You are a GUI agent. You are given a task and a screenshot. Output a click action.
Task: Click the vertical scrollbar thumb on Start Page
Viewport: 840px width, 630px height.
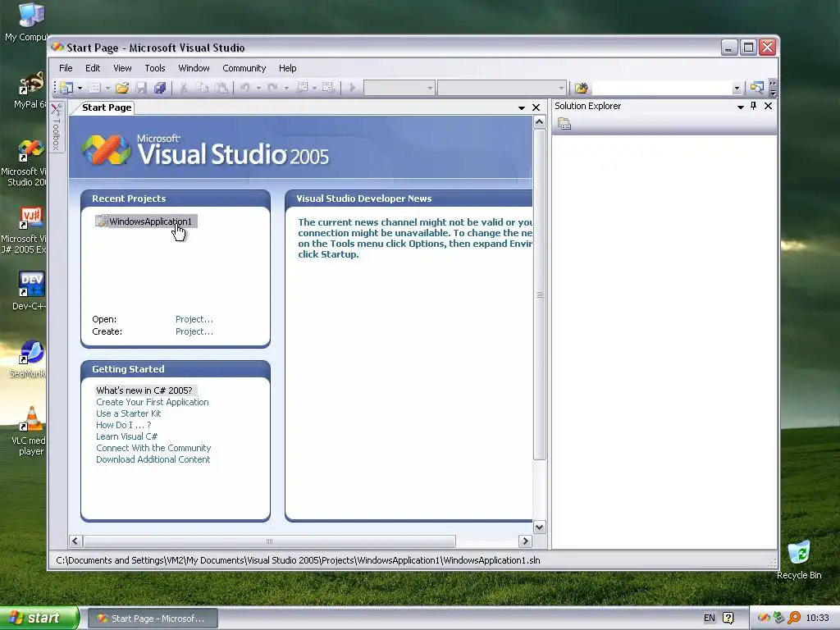pyautogui.click(x=540, y=294)
